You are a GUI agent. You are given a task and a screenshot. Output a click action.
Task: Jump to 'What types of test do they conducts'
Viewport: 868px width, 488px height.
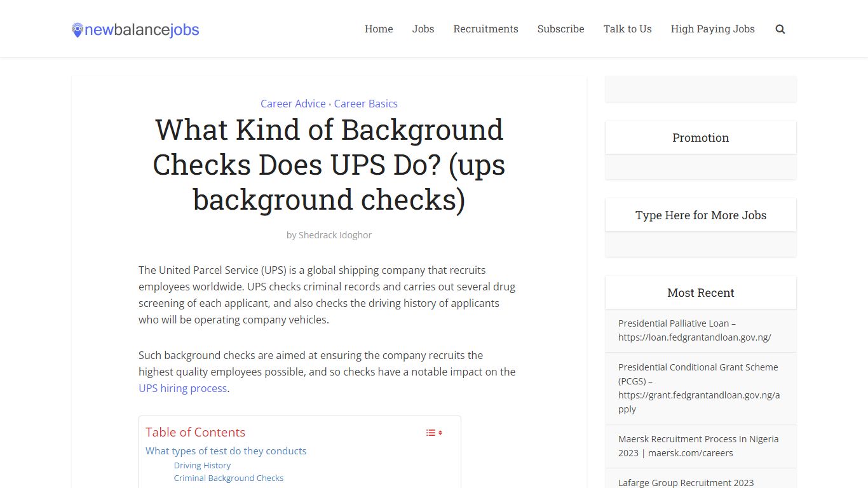pos(226,451)
